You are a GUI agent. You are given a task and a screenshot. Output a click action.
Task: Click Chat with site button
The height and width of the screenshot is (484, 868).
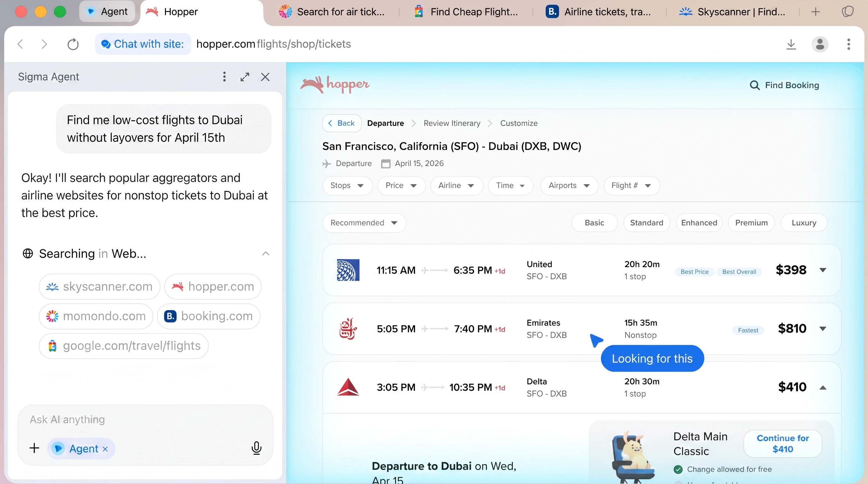[143, 44]
